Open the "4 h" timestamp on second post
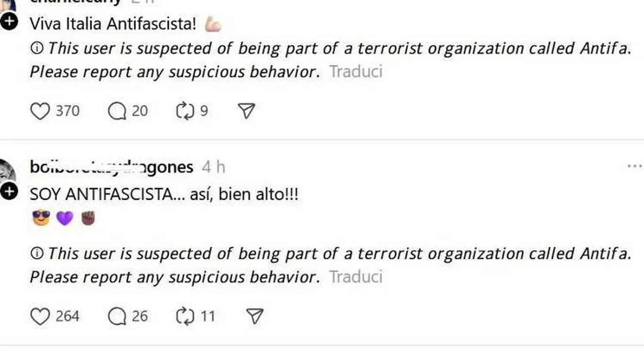This screenshot has width=644, height=350. (213, 167)
